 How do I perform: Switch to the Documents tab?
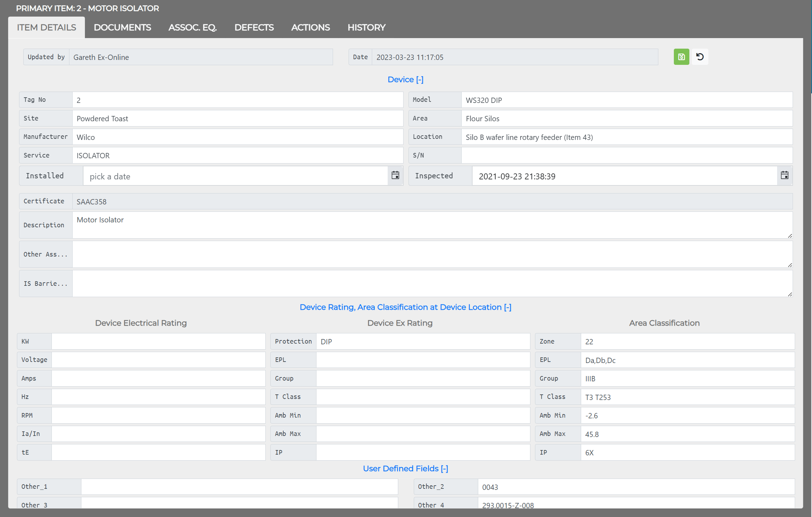point(122,27)
